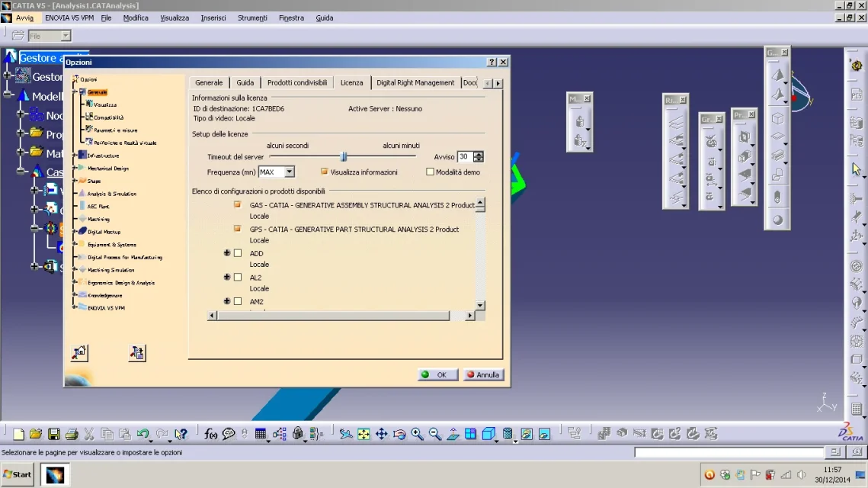Expand the Infrastructure options node
Screen dimensions: 868x488
[75, 156]
